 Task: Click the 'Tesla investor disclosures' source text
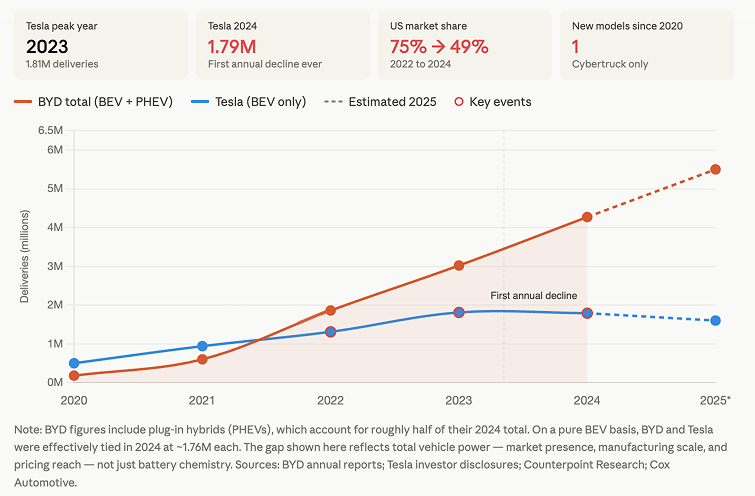click(455, 465)
